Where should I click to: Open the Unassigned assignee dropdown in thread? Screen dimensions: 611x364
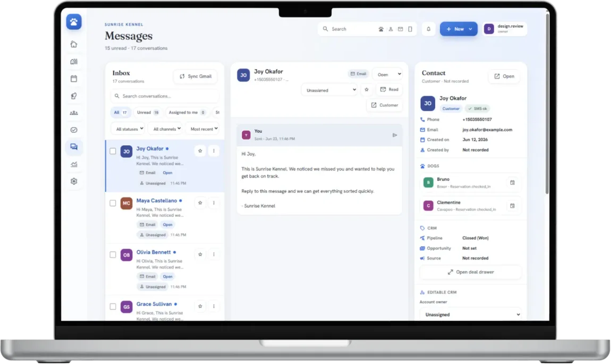click(330, 90)
